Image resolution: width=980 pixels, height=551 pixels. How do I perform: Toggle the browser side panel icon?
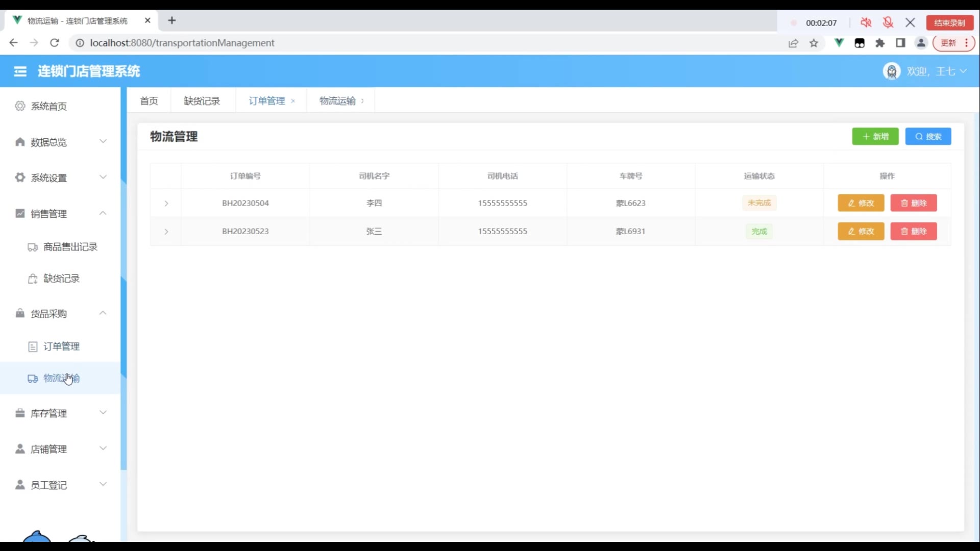[x=900, y=43]
